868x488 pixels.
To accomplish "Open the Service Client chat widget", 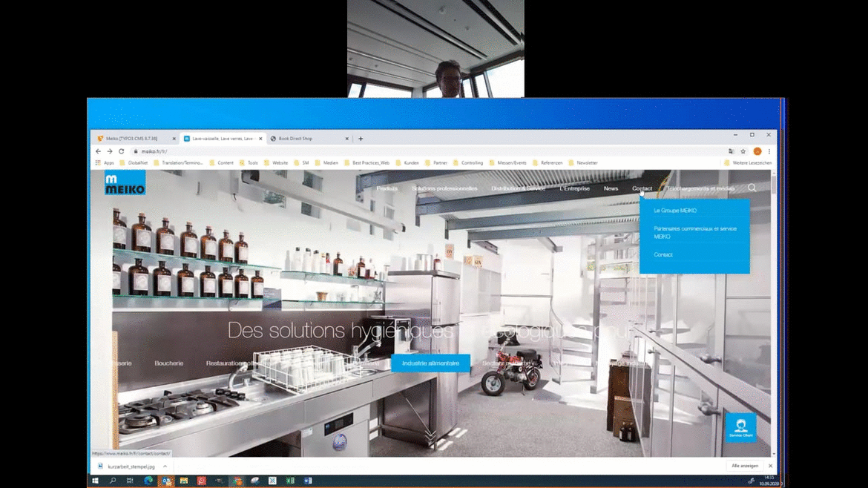I will click(x=740, y=427).
